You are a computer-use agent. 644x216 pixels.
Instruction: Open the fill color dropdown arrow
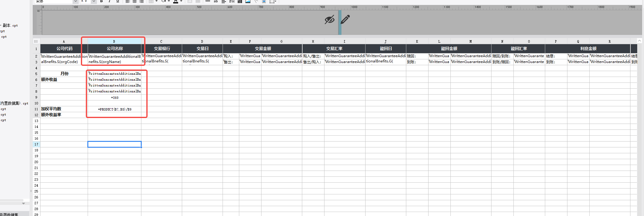click(x=169, y=1)
